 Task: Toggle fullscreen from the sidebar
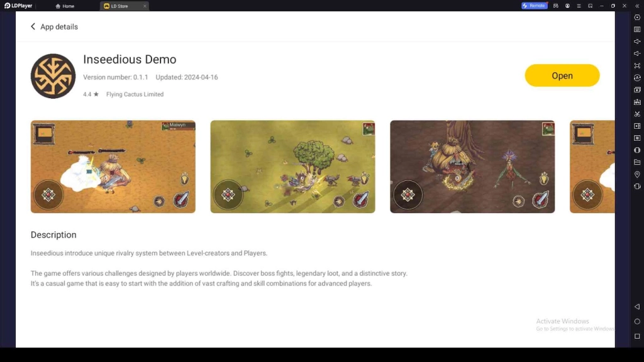pos(637,65)
